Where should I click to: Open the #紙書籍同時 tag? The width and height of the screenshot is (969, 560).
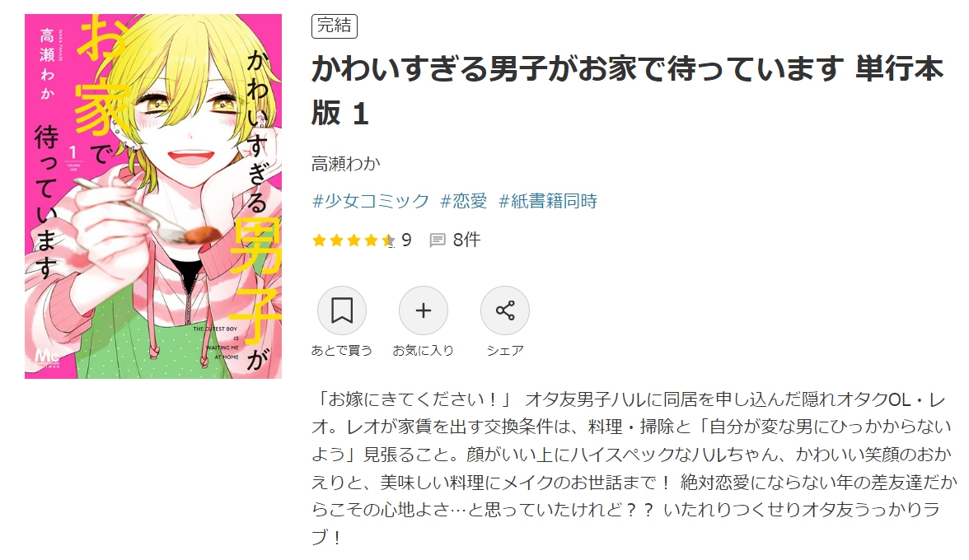[547, 201]
